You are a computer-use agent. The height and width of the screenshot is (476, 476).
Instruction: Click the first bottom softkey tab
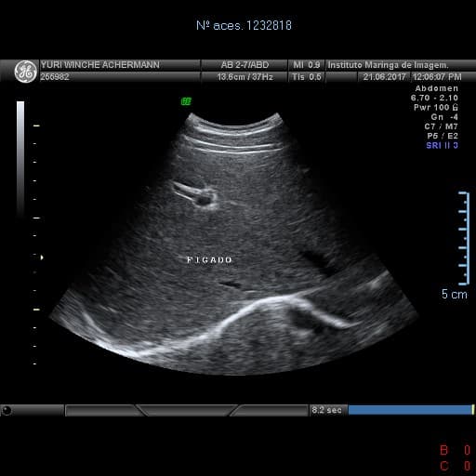pos(100,410)
